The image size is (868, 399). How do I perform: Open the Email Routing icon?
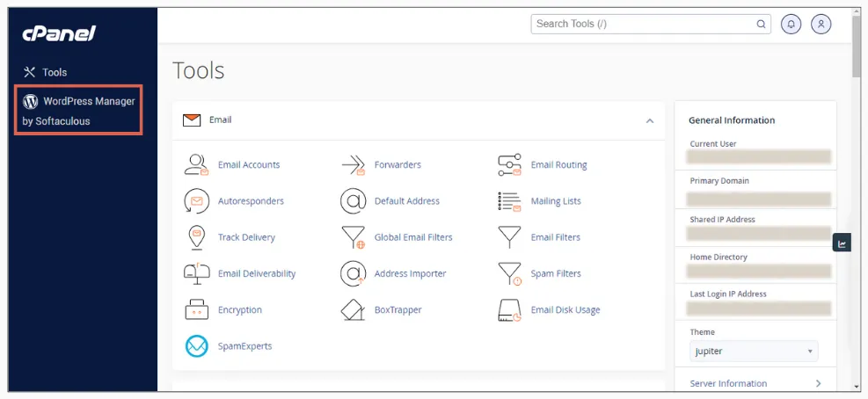509,164
